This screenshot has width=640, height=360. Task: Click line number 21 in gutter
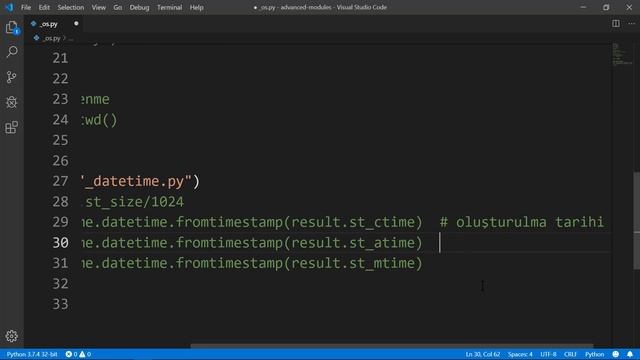click(60, 58)
